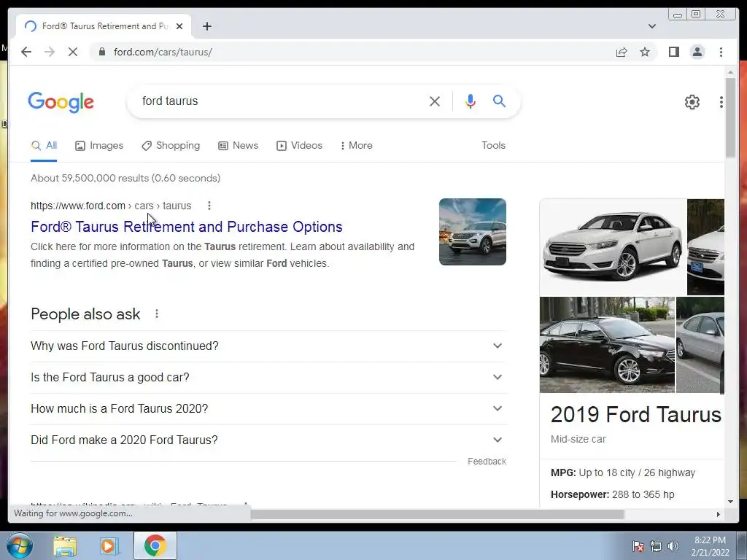Open Ford Taurus Retirement and Purchase Options link
Screen dimensions: 747x560
186,227
